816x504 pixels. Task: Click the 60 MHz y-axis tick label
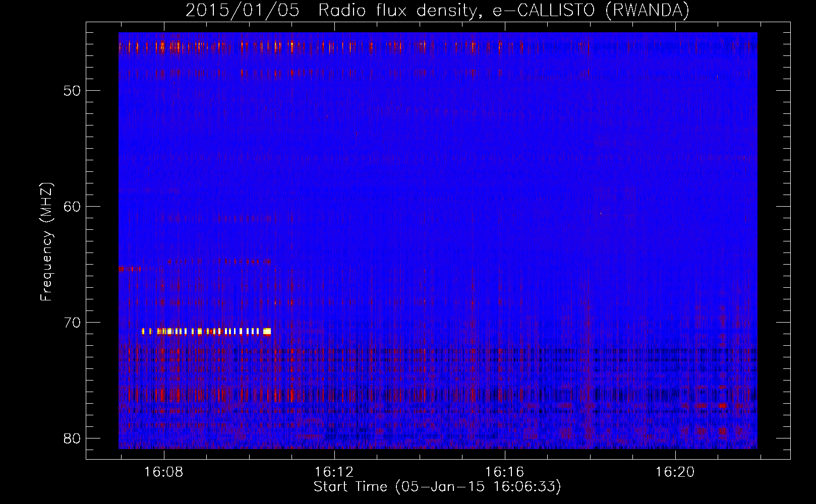(72, 207)
